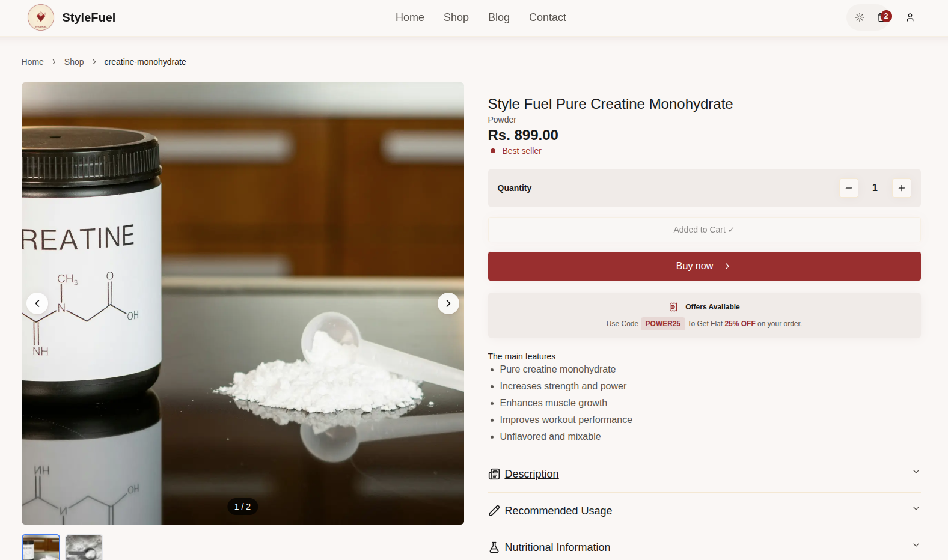Open the shopping cart icon with badge
Screen dimensions: 948x560
pyautogui.click(x=884, y=17)
